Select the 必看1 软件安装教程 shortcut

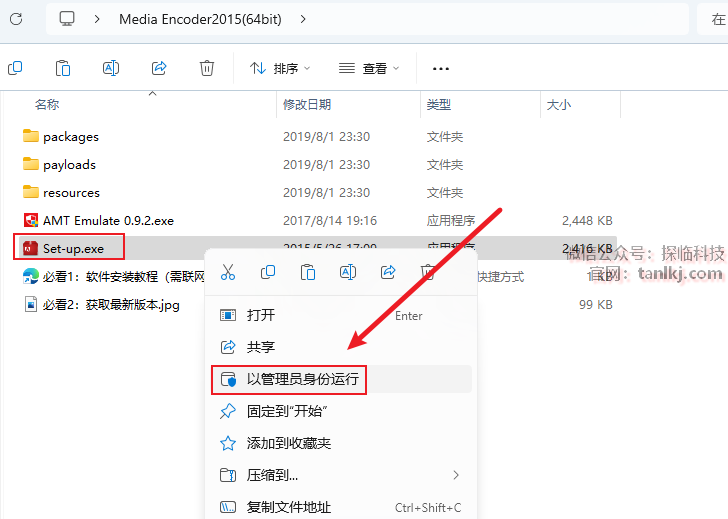(124, 277)
